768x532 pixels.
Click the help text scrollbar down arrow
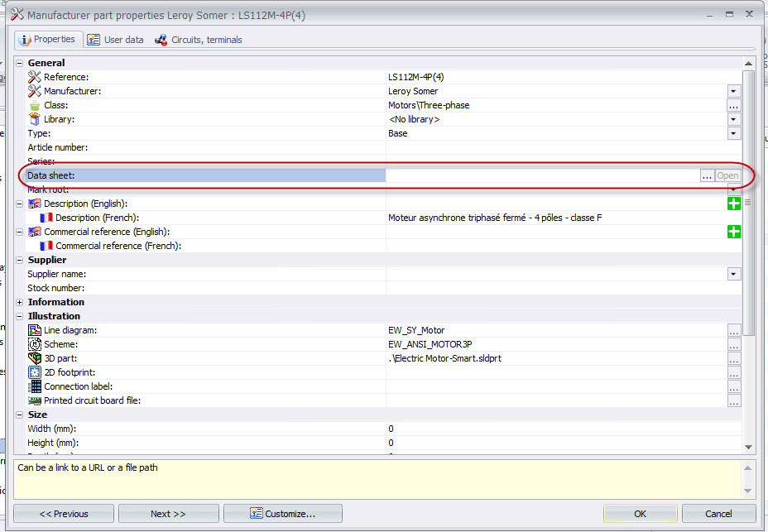point(747,491)
